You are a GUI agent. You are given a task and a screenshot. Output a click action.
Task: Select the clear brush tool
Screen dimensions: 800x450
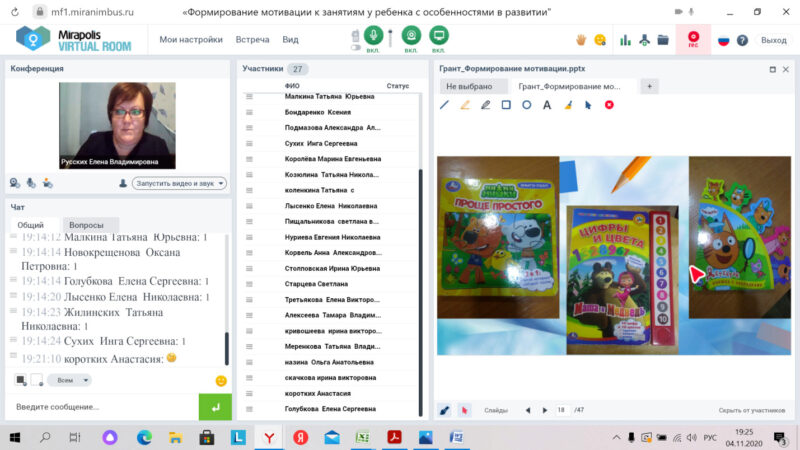point(568,105)
